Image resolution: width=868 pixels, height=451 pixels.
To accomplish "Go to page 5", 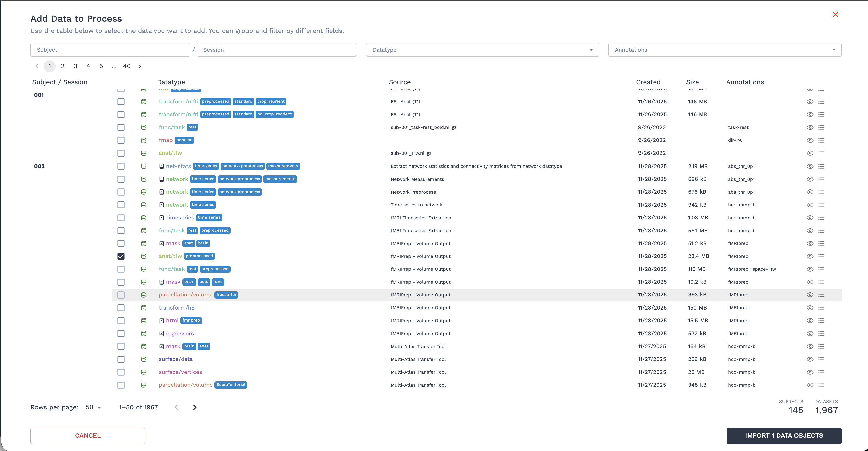I will pyautogui.click(x=101, y=66).
